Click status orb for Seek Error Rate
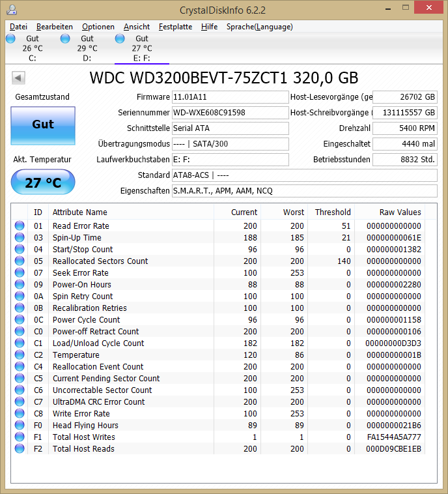The image size is (448, 494). 20,272
